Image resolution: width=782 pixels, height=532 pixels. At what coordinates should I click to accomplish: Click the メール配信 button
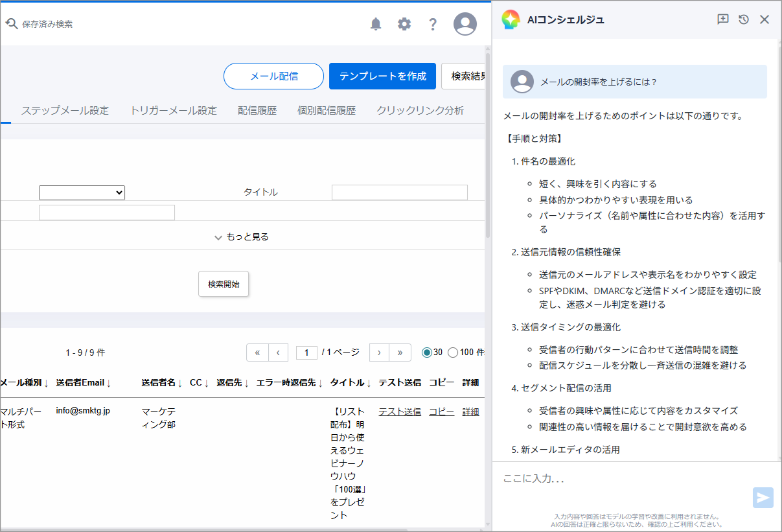(x=273, y=76)
